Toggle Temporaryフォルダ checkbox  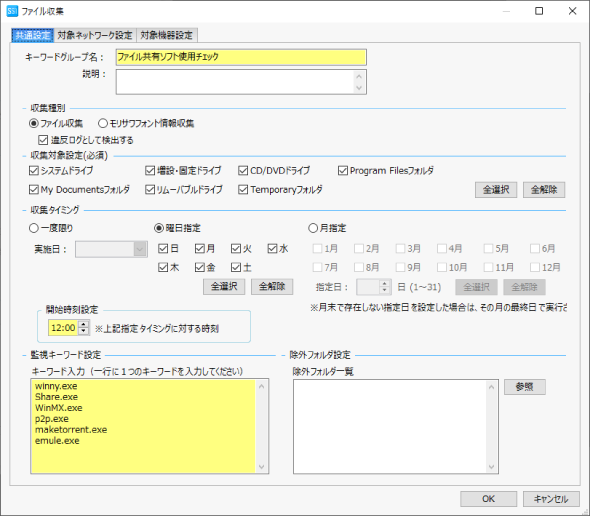243,190
